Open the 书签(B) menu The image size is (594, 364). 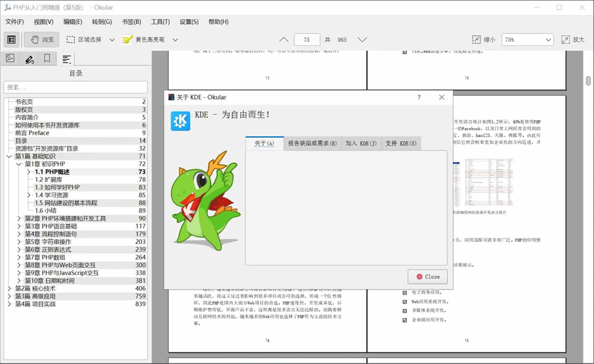(x=131, y=22)
